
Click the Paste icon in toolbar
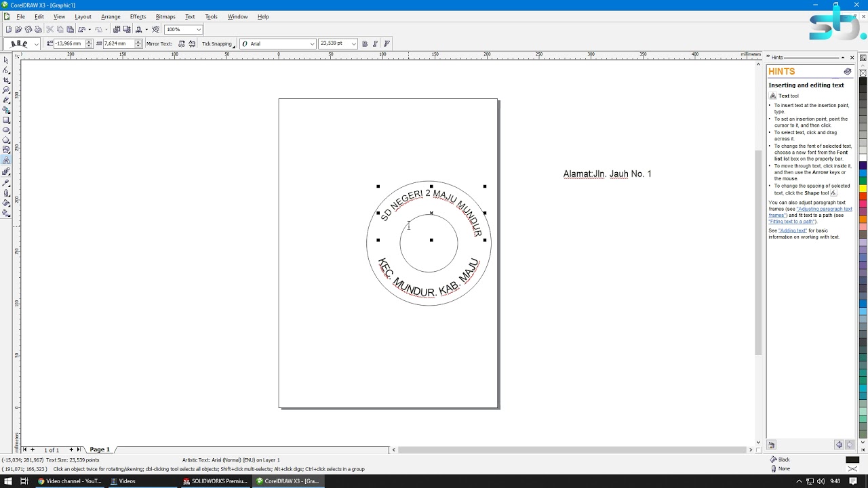tap(70, 29)
